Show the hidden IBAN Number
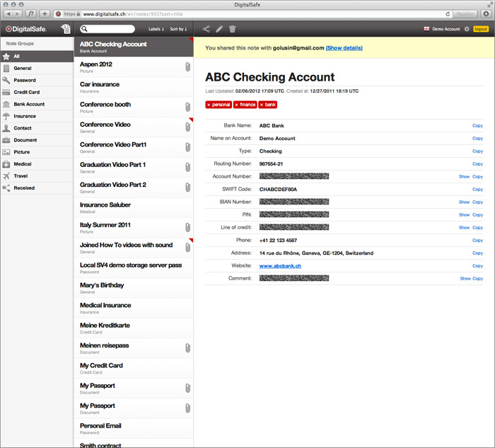 pyautogui.click(x=464, y=202)
